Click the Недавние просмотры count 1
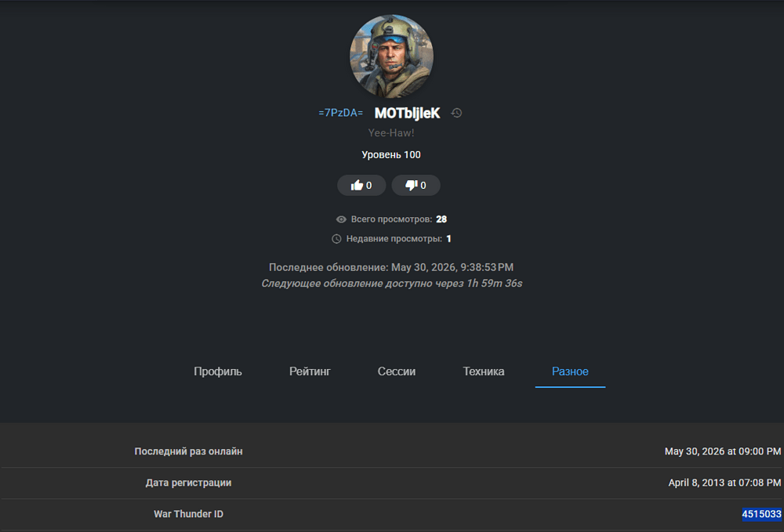The width and height of the screenshot is (784, 532). coord(448,239)
